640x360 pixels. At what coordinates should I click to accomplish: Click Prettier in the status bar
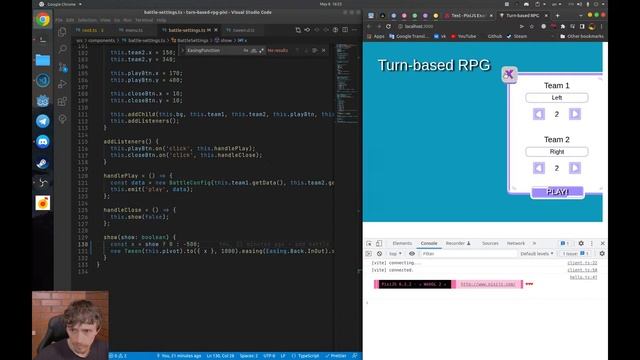click(336, 356)
